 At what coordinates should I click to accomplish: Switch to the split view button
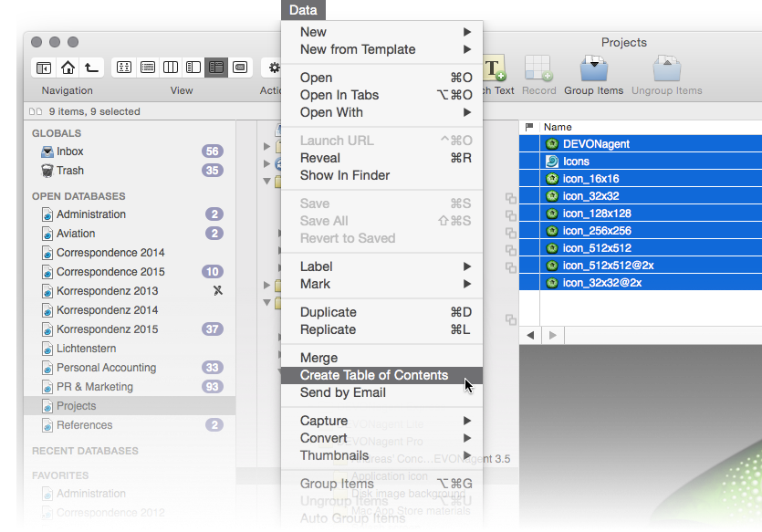193,68
